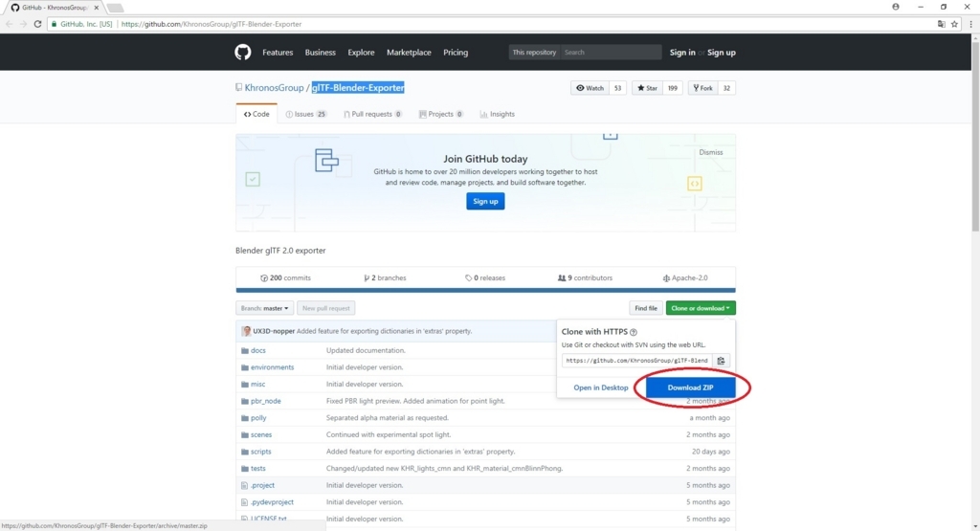980x531 pixels.
Task: Switch to the Code tab
Action: coord(256,114)
